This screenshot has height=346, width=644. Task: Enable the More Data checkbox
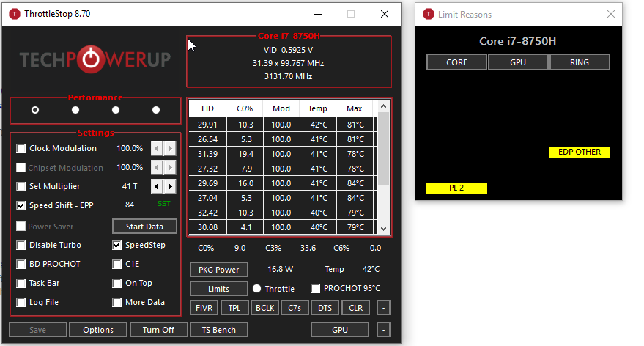point(117,303)
